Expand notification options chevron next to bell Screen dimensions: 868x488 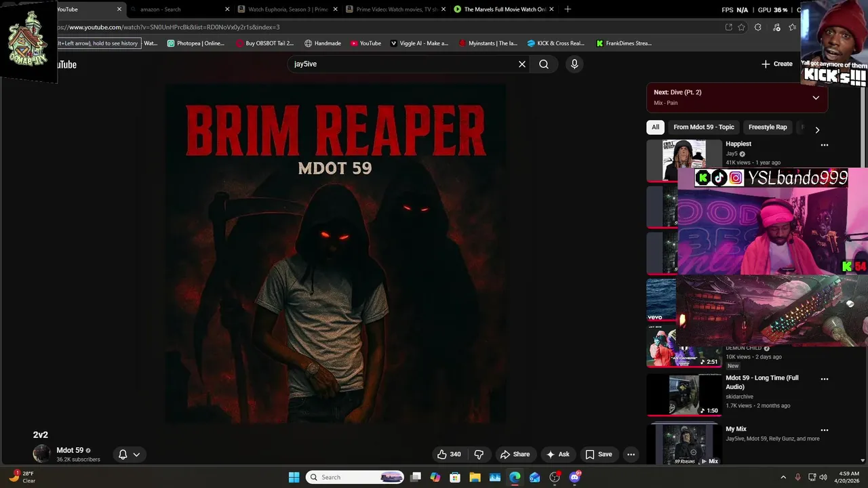(136, 455)
